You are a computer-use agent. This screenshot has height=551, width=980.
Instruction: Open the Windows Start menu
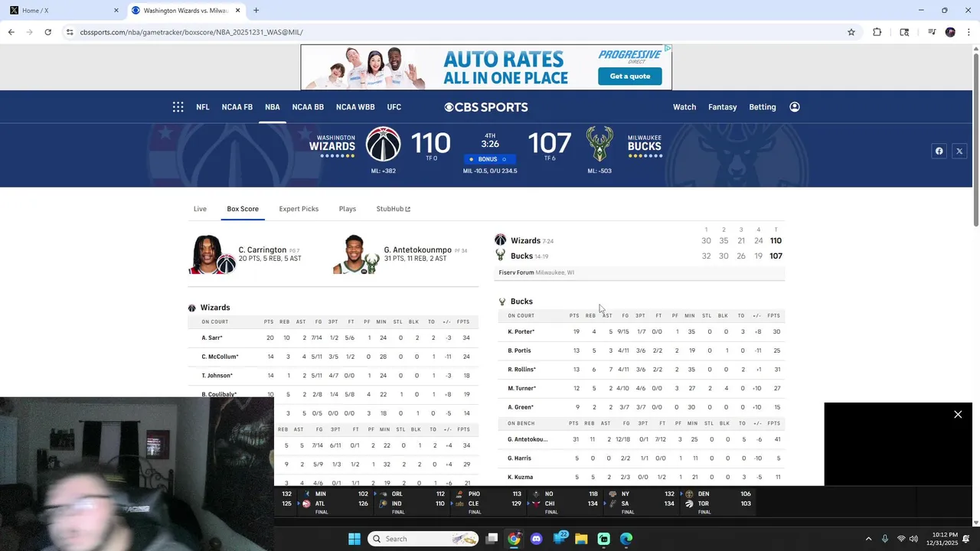tap(354, 539)
